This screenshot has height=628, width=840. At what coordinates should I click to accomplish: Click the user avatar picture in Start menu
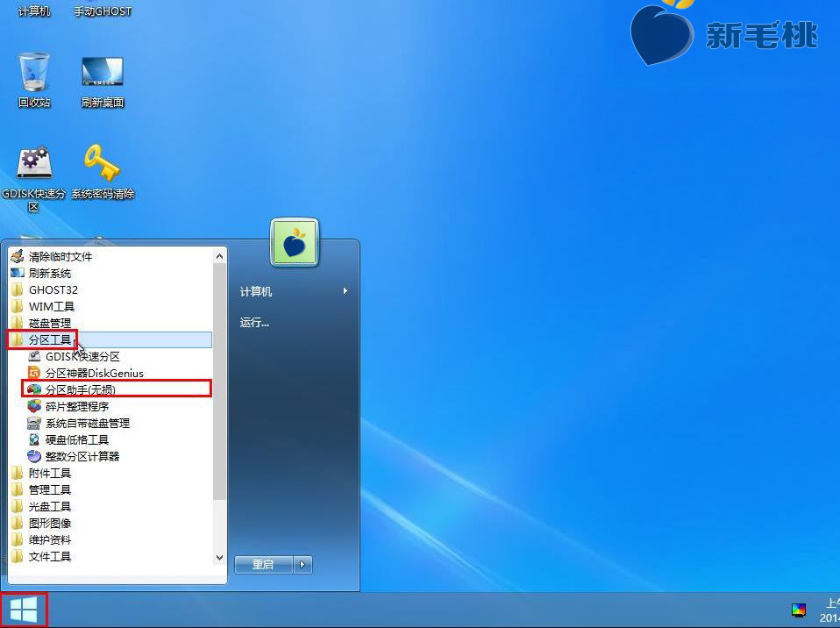[x=295, y=243]
